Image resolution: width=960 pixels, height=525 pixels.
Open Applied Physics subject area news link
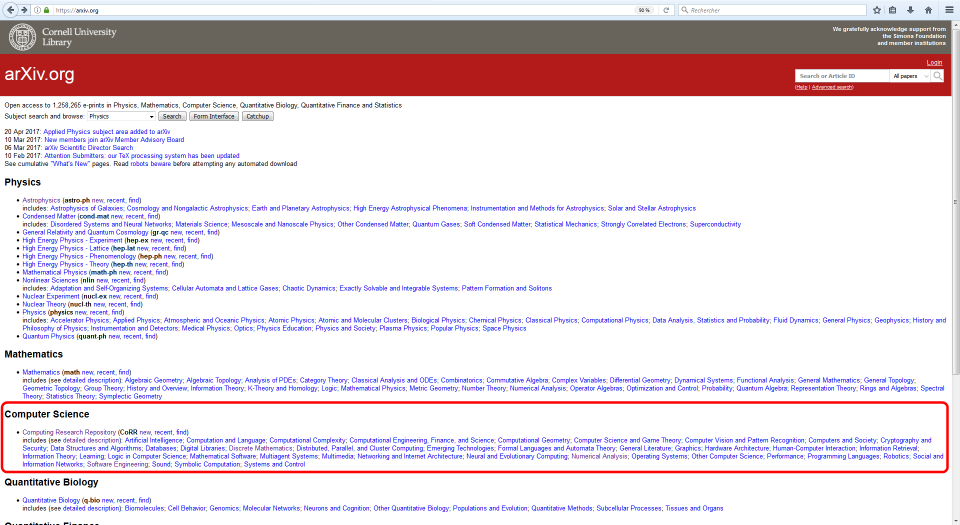[x=107, y=132]
